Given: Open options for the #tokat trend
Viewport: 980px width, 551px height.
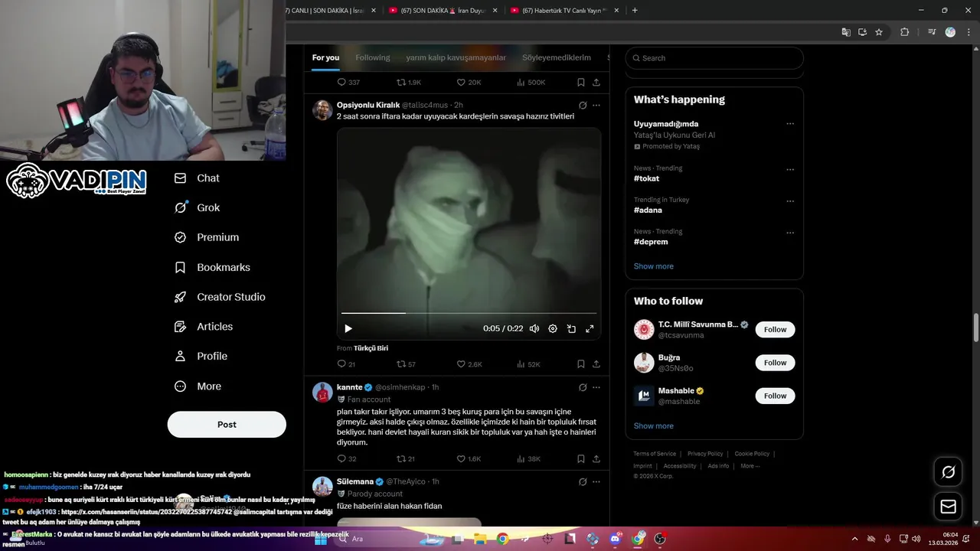Looking at the screenshot, I should click(x=790, y=169).
